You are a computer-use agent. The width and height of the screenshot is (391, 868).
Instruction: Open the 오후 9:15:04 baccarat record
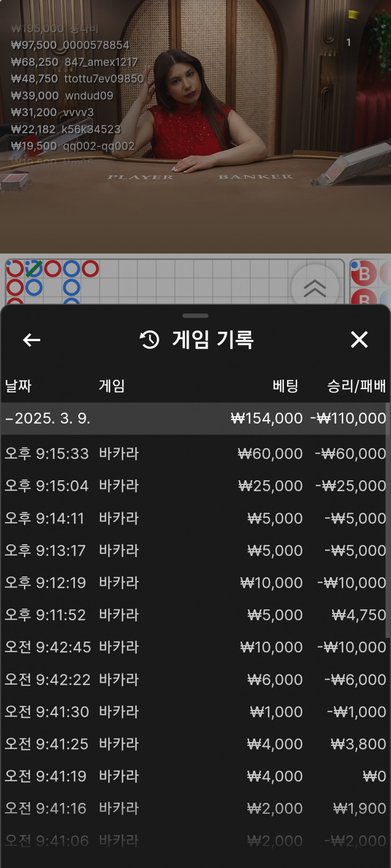pos(195,485)
